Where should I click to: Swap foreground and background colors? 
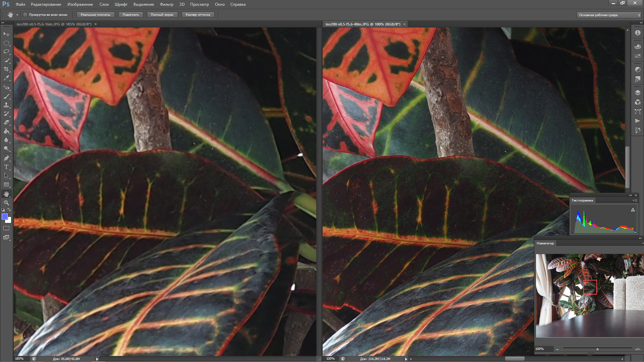pos(9,210)
